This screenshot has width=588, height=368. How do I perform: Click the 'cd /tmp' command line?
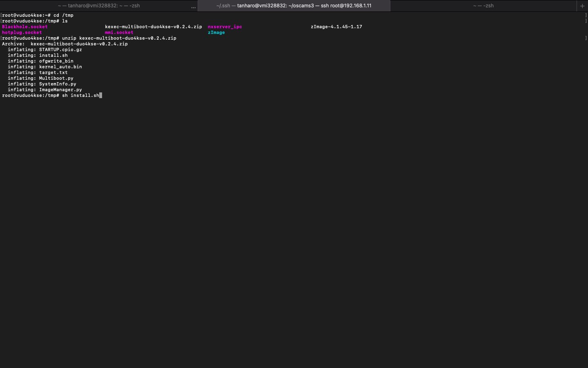(x=63, y=15)
